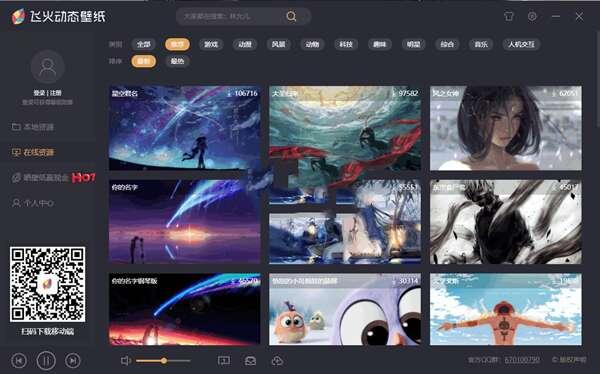Open the 你的名字钢琴版 wallpaper thumbnail

(x=184, y=309)
